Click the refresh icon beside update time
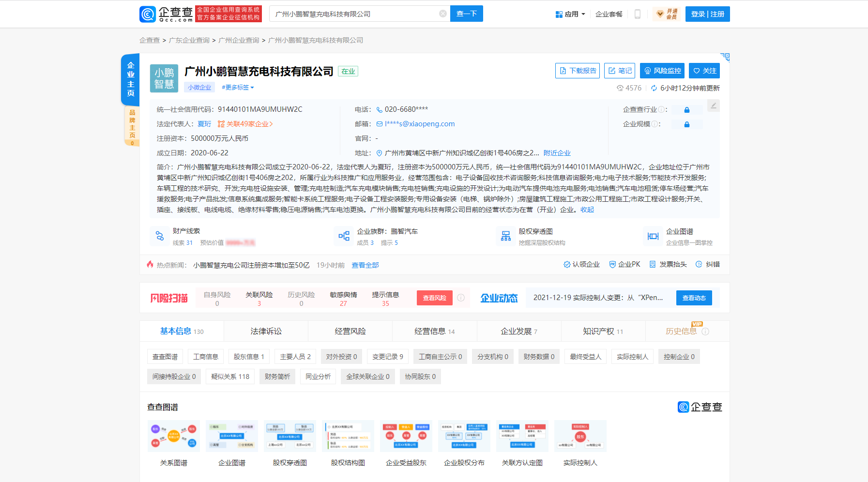This screenshot has height=482, width=868. 654,88
